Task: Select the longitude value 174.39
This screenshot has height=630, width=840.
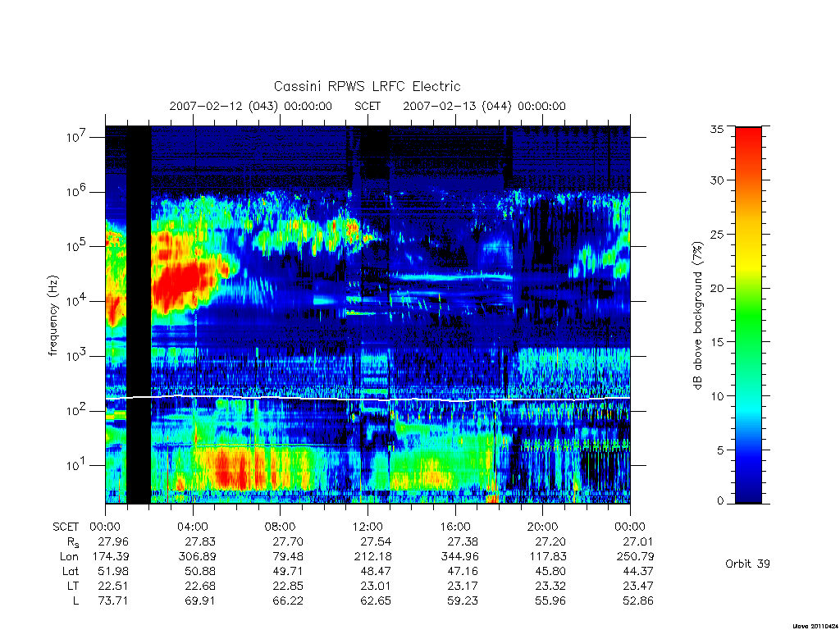Action: [x=111, y=557]
